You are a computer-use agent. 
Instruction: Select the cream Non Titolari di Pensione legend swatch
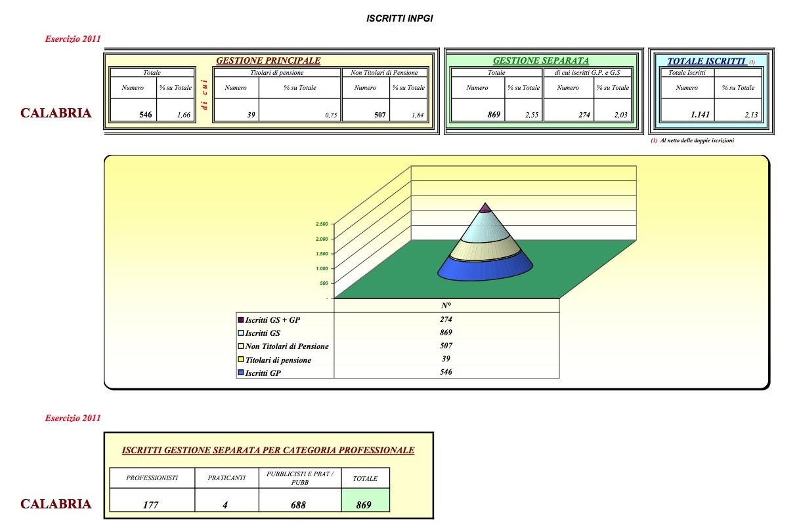pos(240,346)
